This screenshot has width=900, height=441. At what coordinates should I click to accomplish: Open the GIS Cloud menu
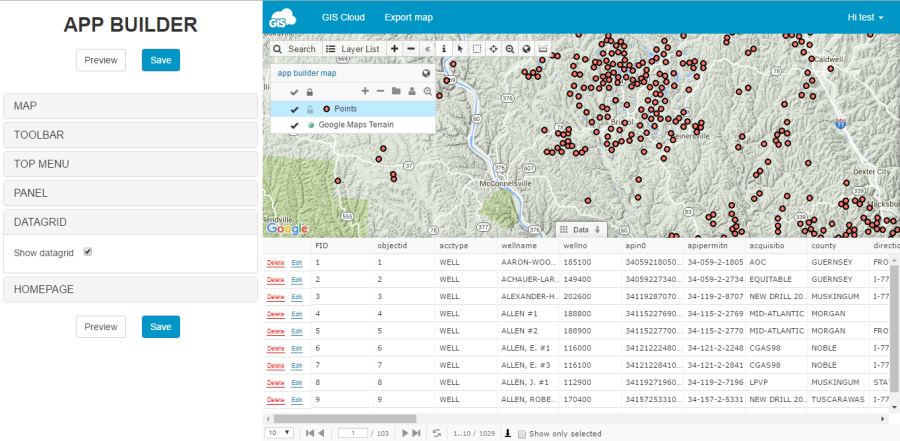(343, 17)
